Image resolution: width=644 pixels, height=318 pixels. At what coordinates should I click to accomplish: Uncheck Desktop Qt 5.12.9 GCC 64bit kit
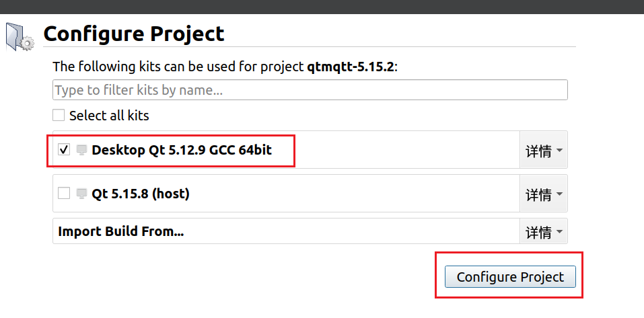point(64,150)
